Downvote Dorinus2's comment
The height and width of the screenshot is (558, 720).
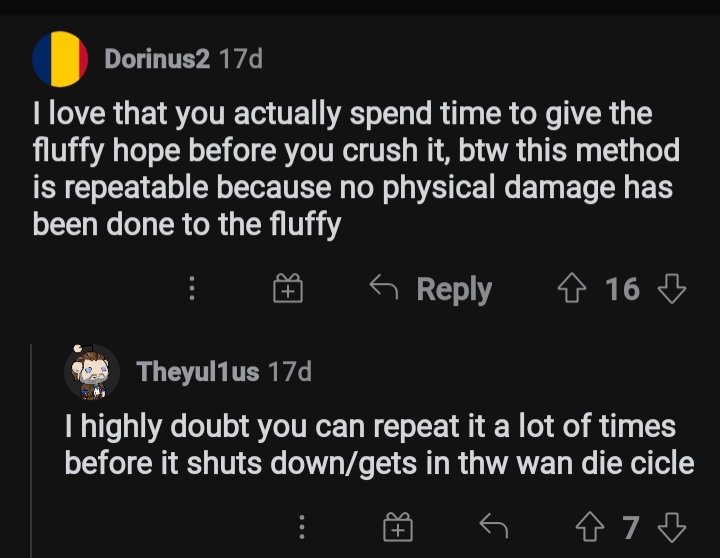(672, 288)
